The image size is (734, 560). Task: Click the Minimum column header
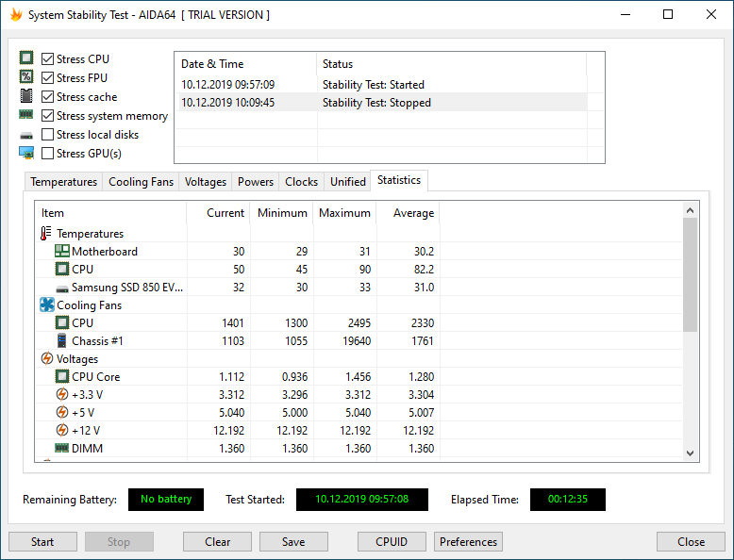281,213
